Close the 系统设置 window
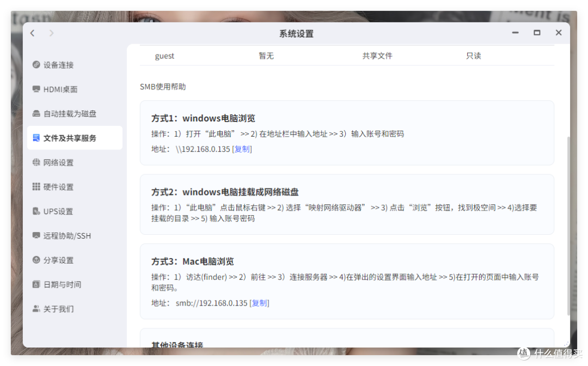 pyautogui.click(x=559, y=33)
